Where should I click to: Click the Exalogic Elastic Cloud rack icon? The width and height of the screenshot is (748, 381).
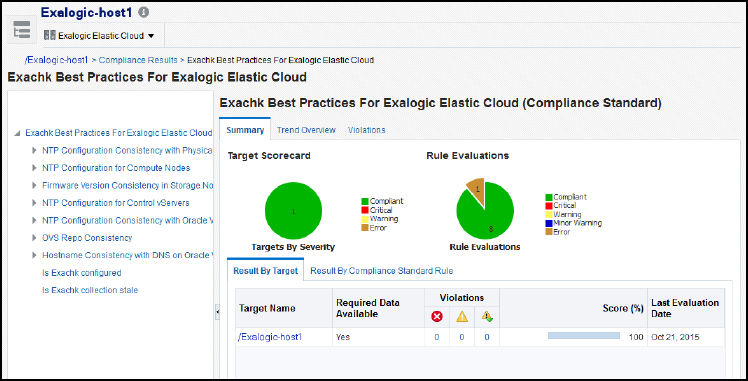tap(50, 35)
